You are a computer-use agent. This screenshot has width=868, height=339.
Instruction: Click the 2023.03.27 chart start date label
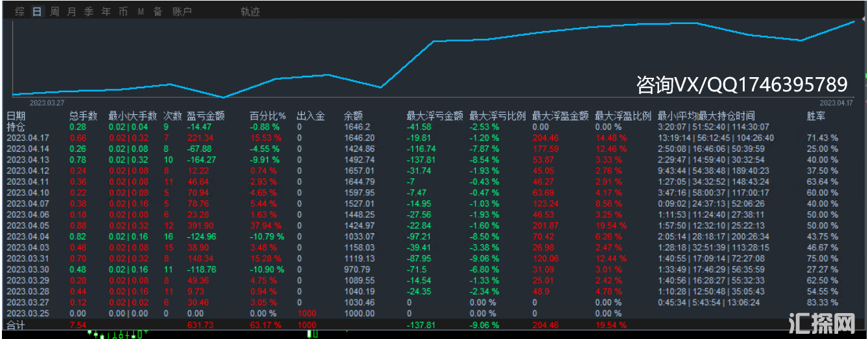pyautogui.click(x=47, y=102)
